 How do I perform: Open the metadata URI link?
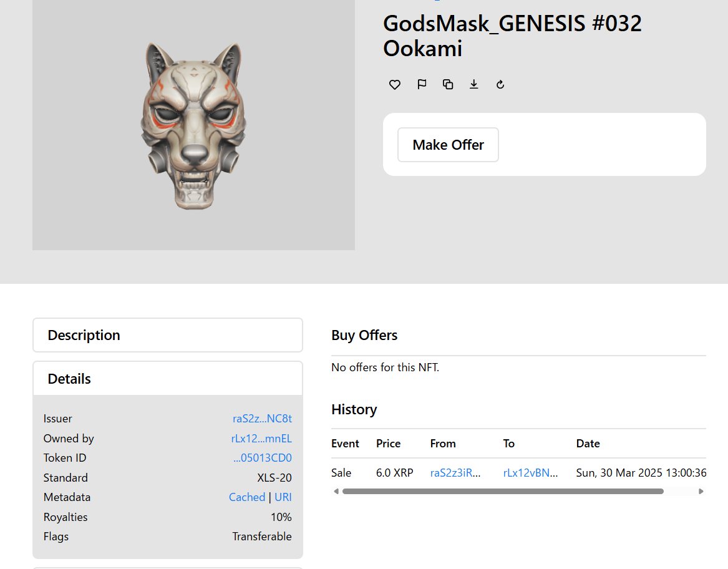pos(283,497)
